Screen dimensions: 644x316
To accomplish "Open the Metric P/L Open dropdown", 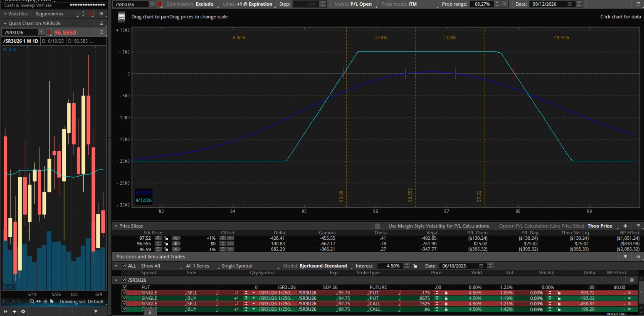I will click(361, 4).
